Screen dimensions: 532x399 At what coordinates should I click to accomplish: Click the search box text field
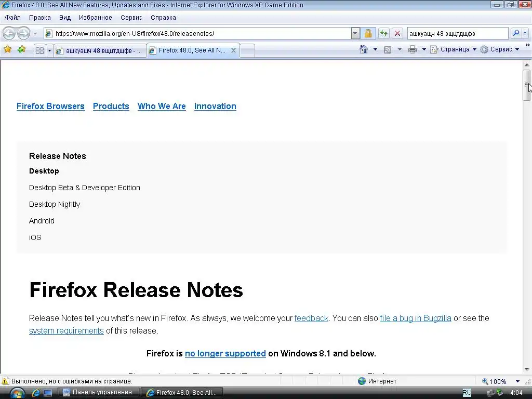458,33
